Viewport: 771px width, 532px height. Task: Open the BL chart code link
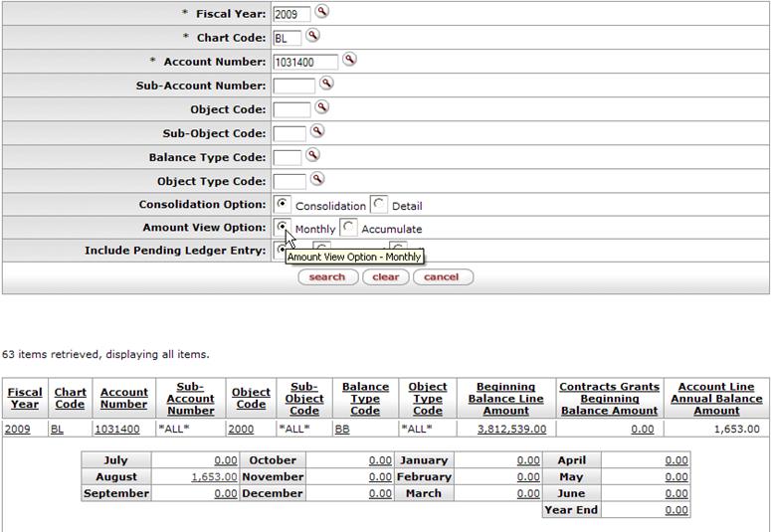(x=57, y=430)
